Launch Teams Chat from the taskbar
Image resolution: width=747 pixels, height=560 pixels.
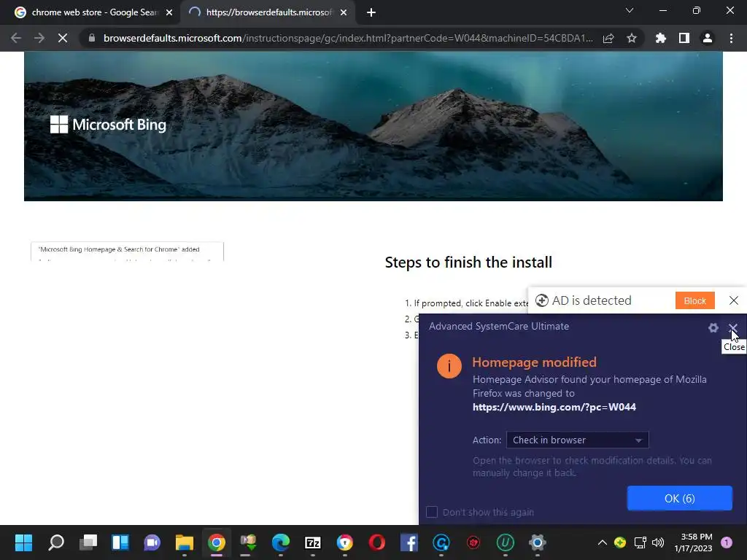tap(152, 542)
